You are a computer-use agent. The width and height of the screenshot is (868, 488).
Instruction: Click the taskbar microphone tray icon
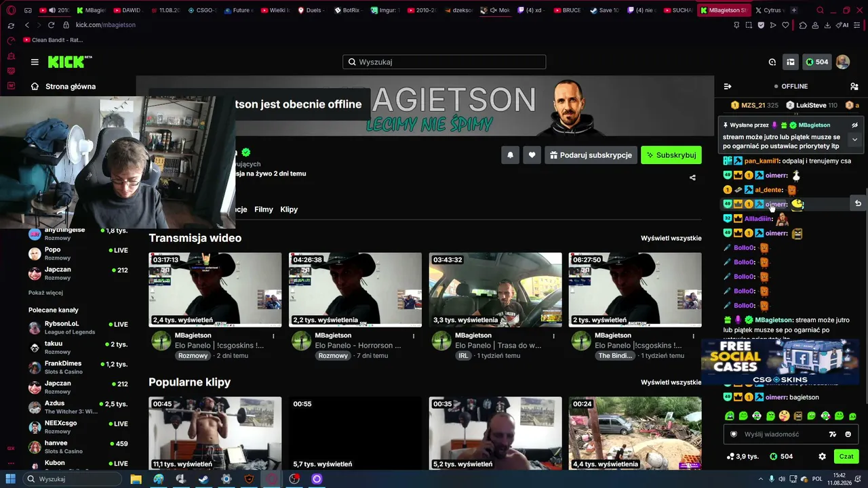click(772, 479)
